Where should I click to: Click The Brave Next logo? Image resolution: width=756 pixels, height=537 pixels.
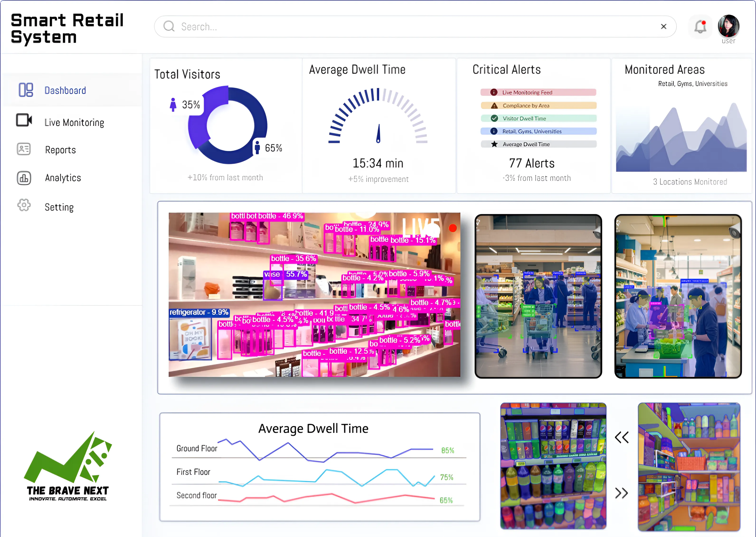68,466
